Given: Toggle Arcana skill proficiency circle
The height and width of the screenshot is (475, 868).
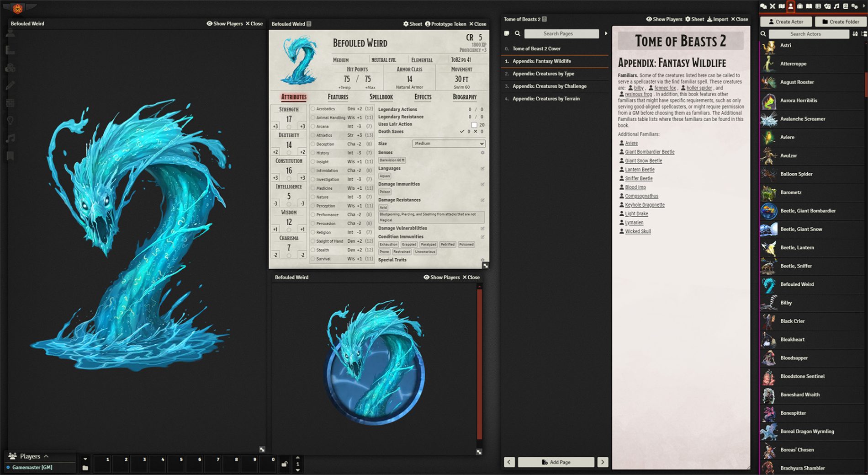Looking at the screenshot, I should point(313,127).
